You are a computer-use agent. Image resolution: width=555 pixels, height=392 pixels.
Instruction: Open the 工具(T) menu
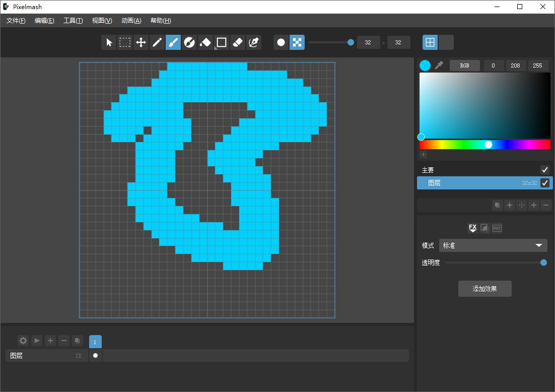click(x=73, y=21)
